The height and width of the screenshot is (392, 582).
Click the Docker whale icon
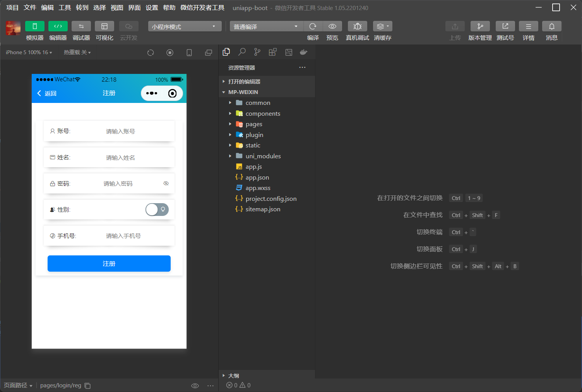point(304,52)
